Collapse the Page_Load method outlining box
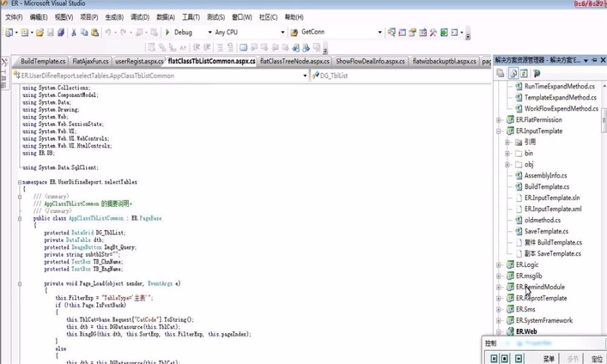 (20, 284)
